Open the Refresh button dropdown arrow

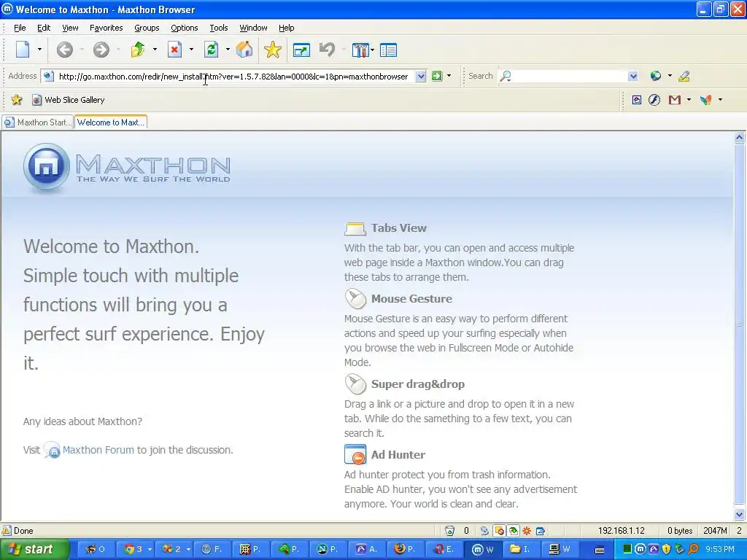tap(228, 49)
